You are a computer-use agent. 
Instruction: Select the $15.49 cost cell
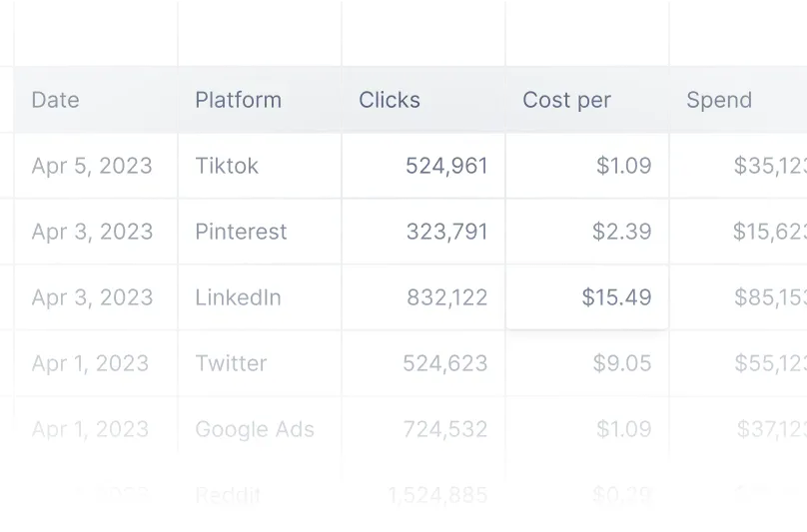(616, 297)
